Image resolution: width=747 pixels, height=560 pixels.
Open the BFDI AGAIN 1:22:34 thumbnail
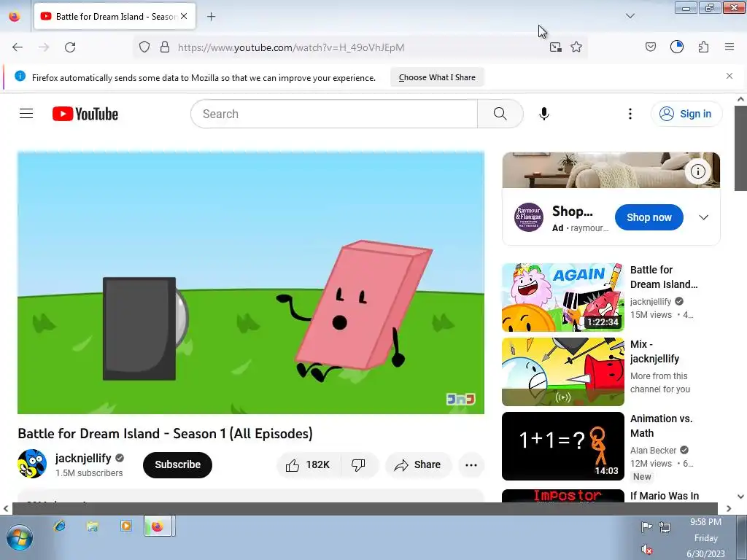562,297
